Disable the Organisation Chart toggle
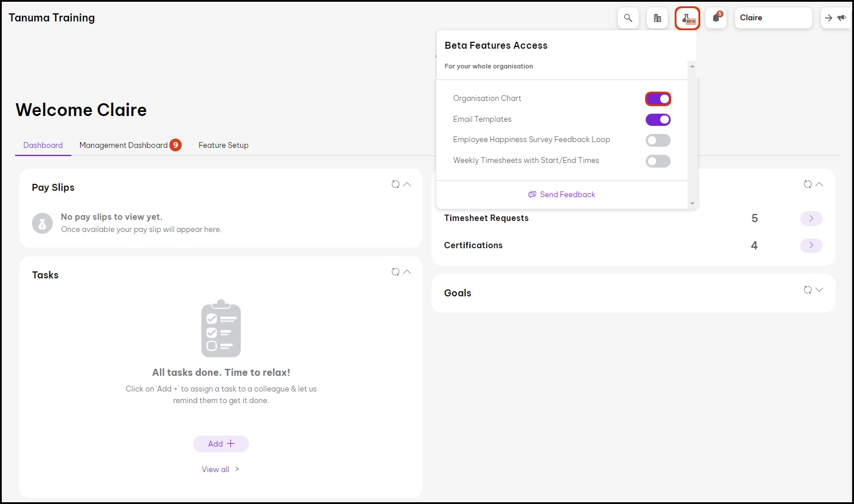 658,99
